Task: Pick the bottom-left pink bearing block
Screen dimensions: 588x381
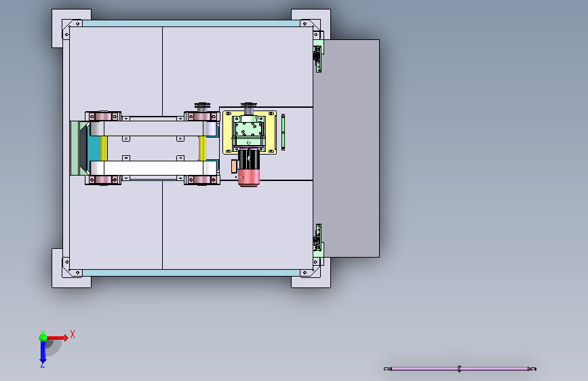Action: [x=103, y=180]
